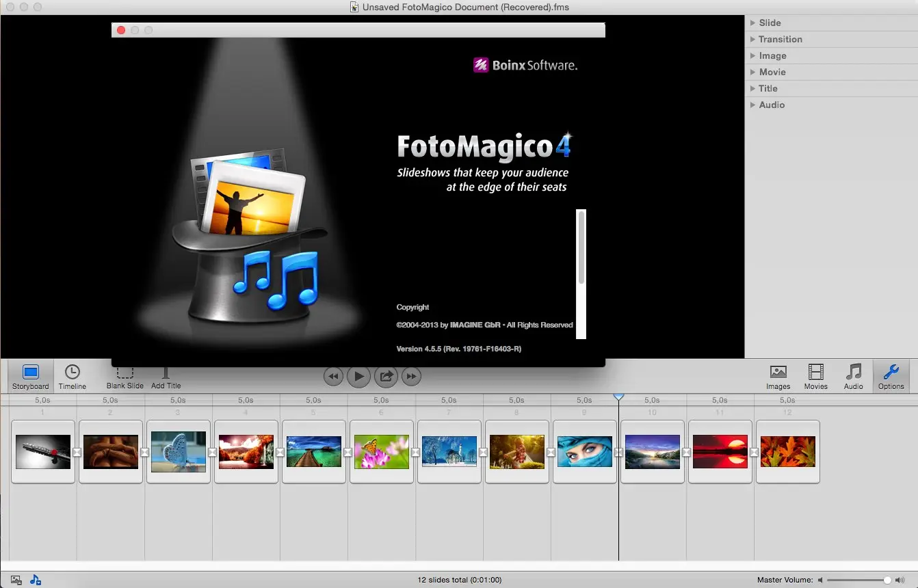Click the fast-forward playback button

pos(411,376)
